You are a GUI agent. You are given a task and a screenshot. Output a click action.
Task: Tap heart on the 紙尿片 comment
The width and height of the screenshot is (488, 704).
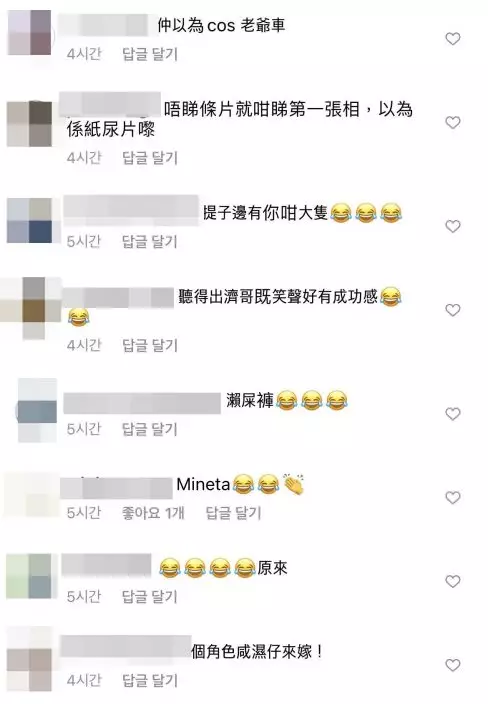pyautogui.click(x=453, y=122)
